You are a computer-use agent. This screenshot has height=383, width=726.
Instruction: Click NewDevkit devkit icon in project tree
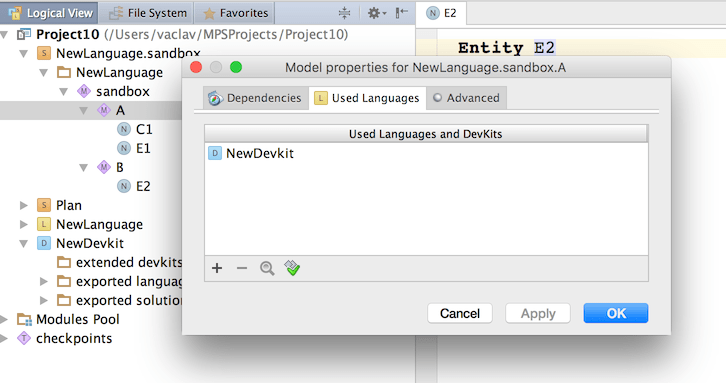(x=44, y=243)
